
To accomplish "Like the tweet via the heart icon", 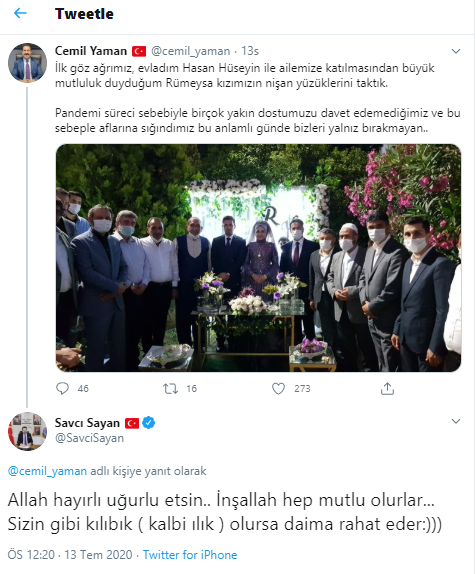I will 278,388.
